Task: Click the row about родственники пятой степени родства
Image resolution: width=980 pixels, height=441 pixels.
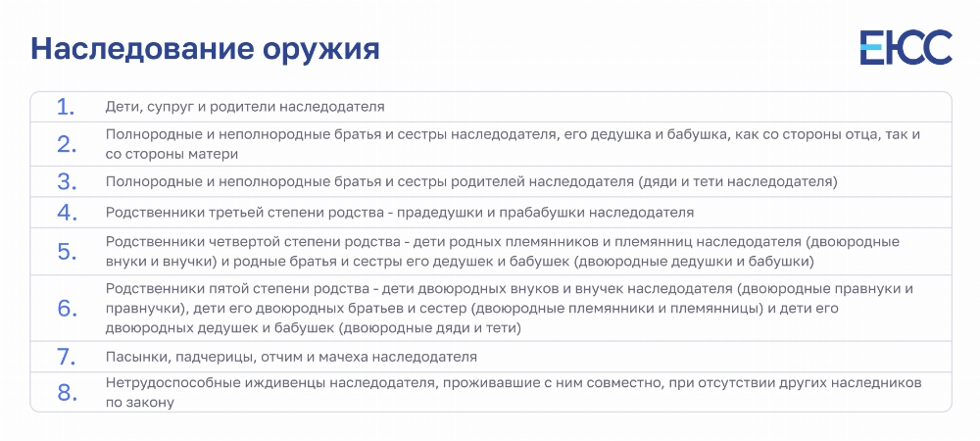Action: pyautogui.click(x=491, y=309)
